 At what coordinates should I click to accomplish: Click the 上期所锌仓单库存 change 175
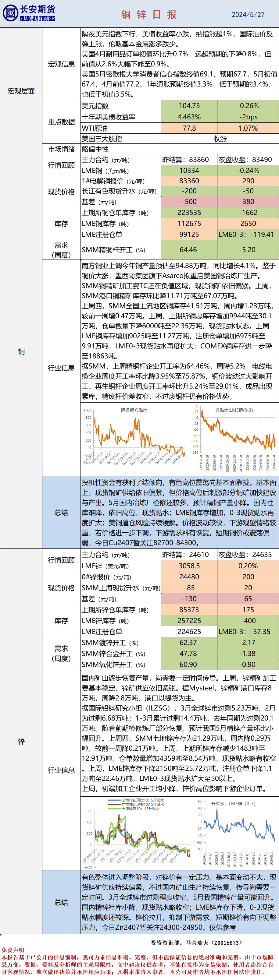point(248,610)
